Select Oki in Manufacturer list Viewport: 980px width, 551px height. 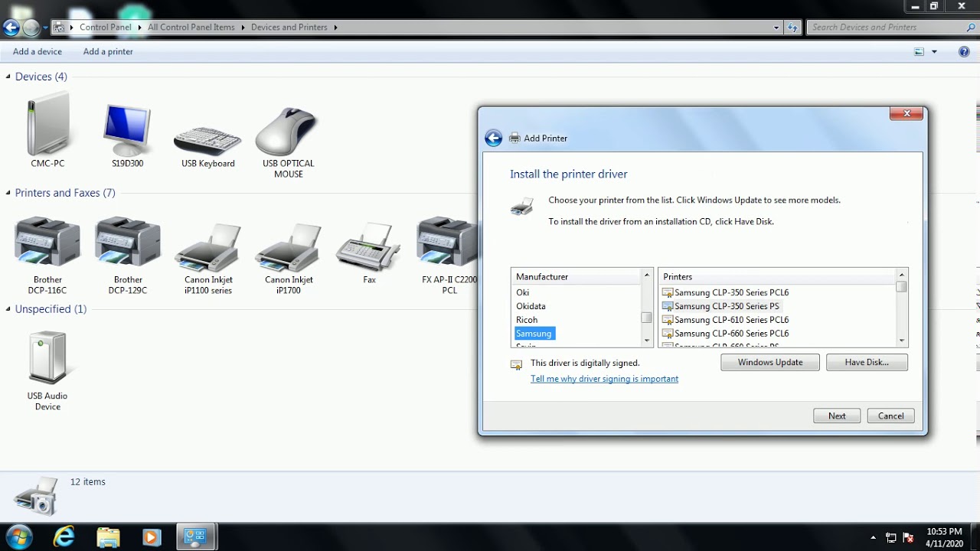[x=523, y=292]
